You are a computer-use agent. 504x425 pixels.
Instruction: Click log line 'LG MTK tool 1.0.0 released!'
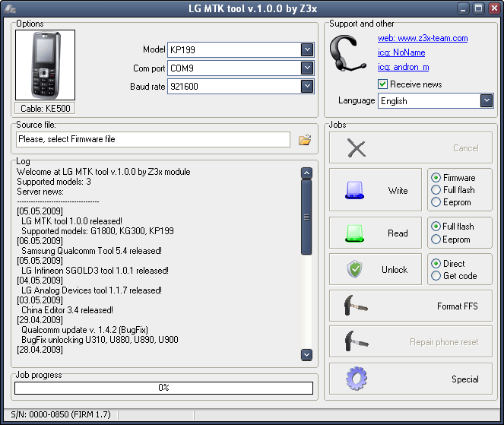(x=71, y=221)
